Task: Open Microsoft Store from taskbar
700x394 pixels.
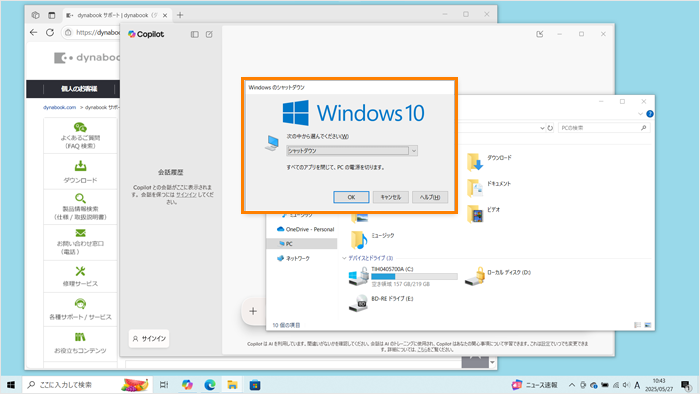Action: [255, 385]
